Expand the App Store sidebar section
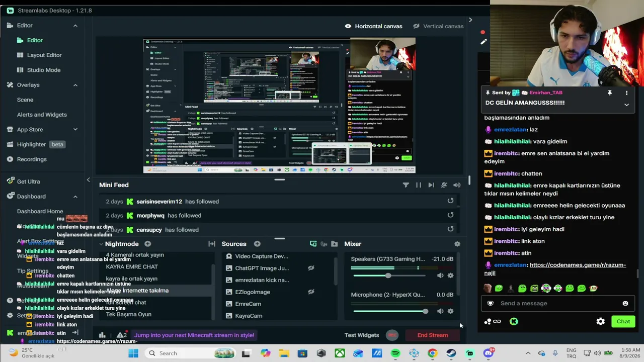This screenshot has height=362, width=644. (75, 130)
